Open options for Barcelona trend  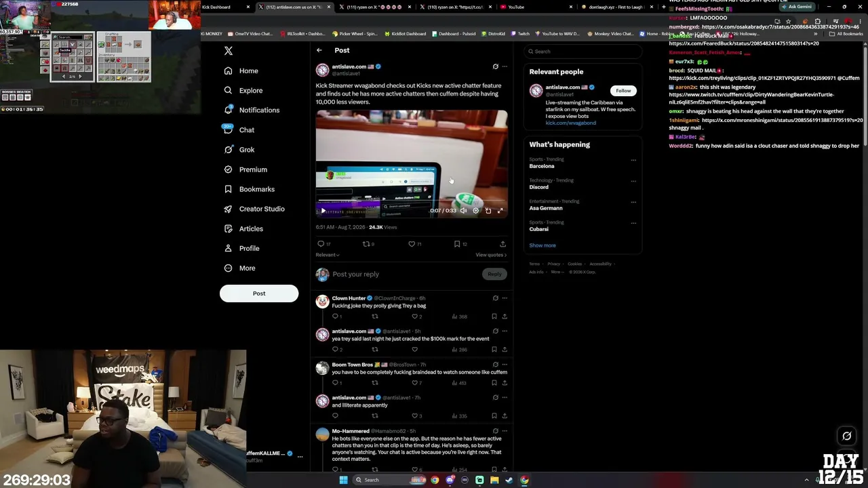pyautogui.click(x=633, y=161)
